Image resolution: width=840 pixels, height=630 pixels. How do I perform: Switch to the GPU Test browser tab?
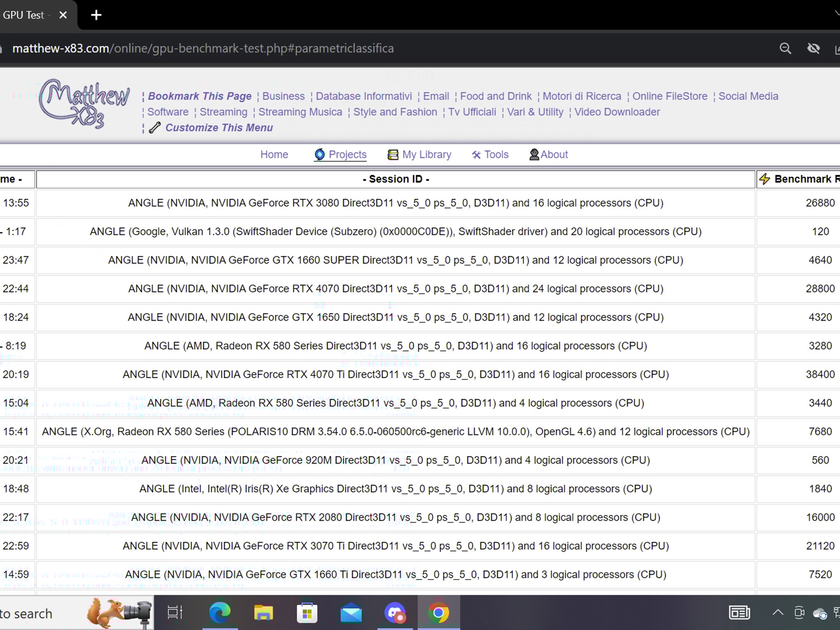tap(25, 15)
